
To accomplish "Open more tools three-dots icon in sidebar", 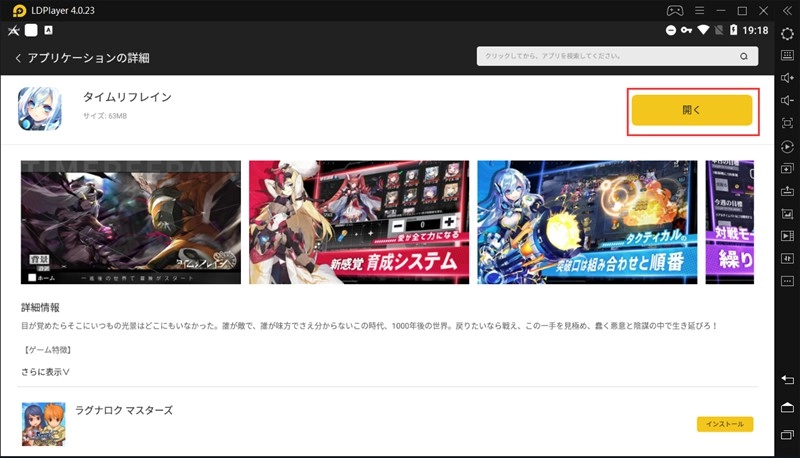I will click(x=787, y=281).
